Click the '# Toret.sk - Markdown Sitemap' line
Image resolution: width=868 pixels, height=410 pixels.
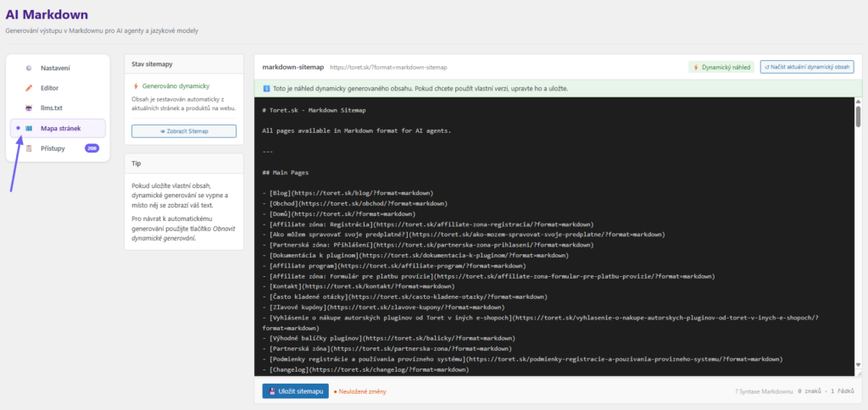tap(314, 110)
